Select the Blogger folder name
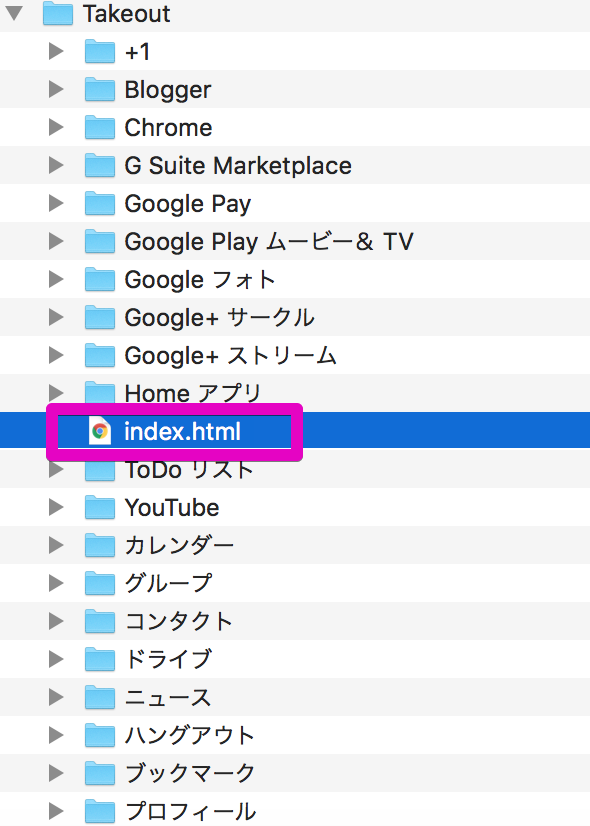The image size is (590, 826). pyautogui.click(x=168, y=90)
